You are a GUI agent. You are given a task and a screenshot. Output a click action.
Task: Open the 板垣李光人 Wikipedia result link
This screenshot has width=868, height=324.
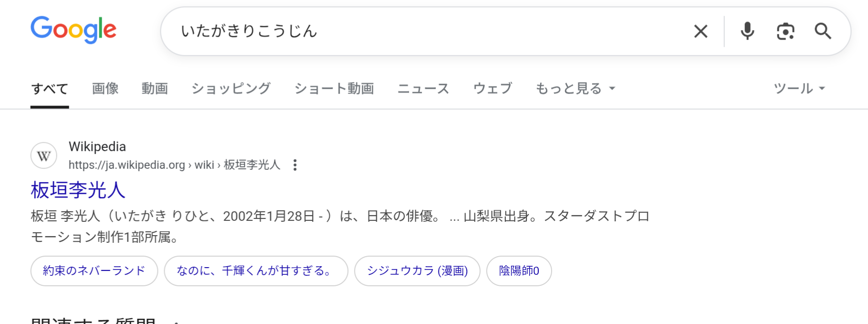tap(78, 190)
